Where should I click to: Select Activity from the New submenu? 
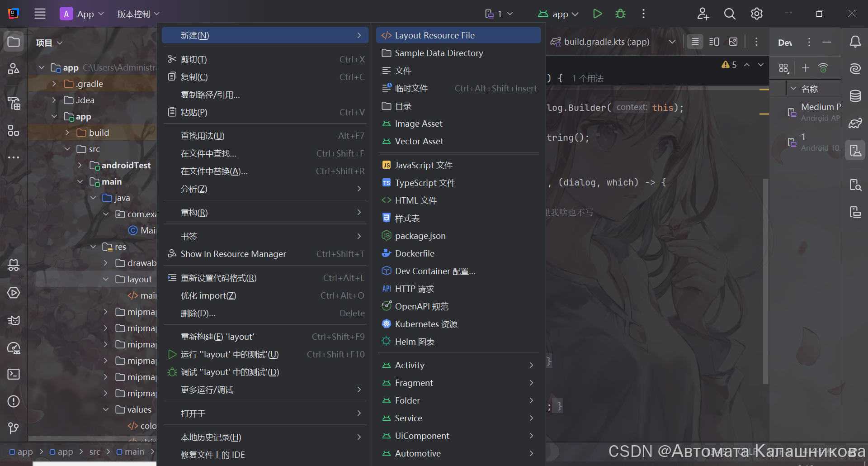point(409,365)
